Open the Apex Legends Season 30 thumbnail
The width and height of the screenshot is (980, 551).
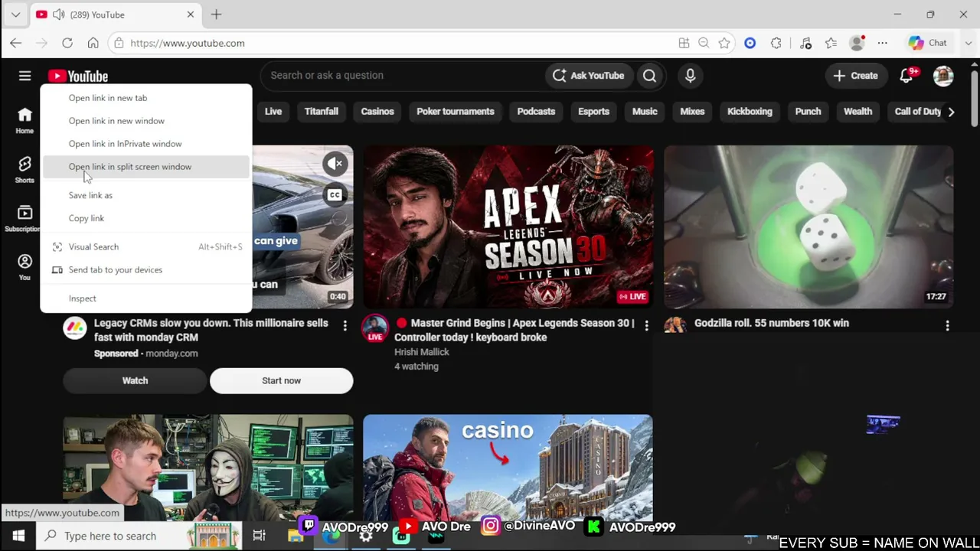pyautogui.click(x=508, y=227)
